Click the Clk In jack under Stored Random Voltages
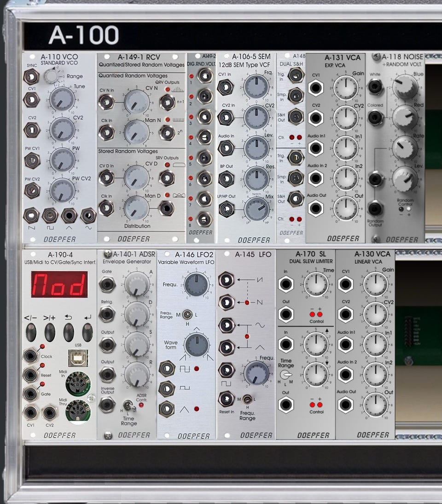This screenshot has height=504, width=442. pos(106,208)
